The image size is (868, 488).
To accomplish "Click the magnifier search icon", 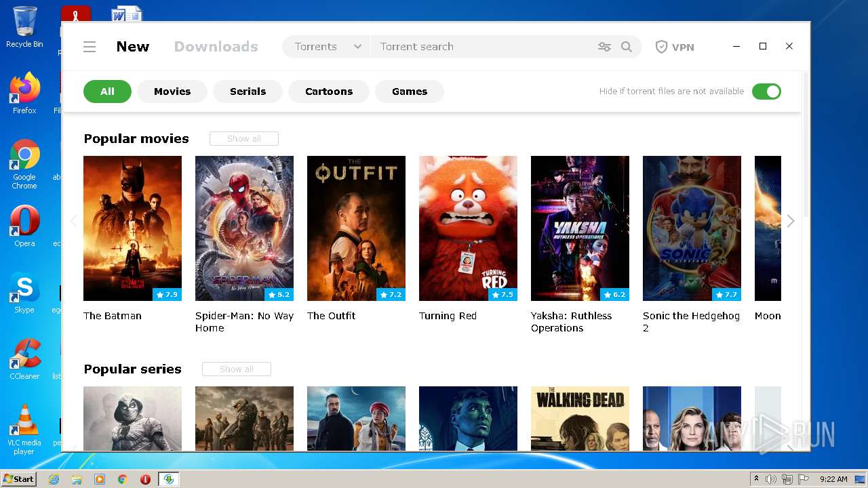I will click(x=627, y=47).
